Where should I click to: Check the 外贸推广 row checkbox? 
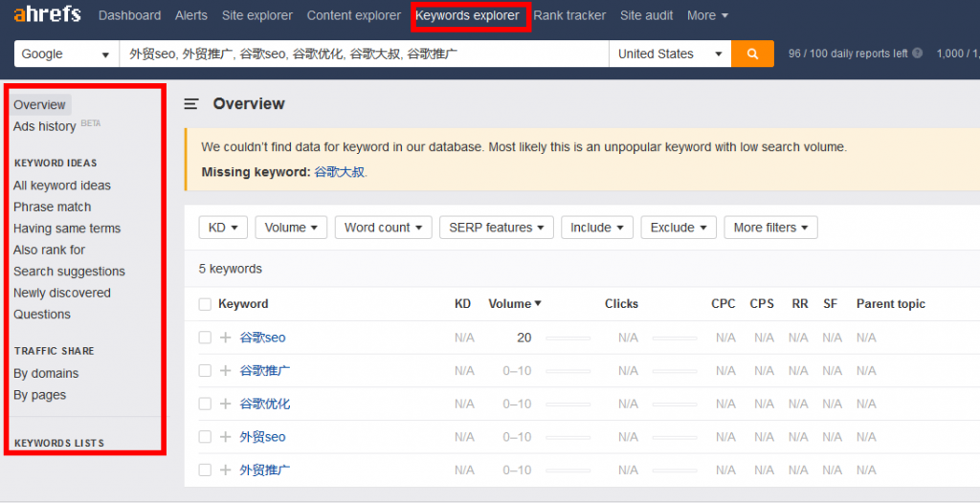[205, 470]
